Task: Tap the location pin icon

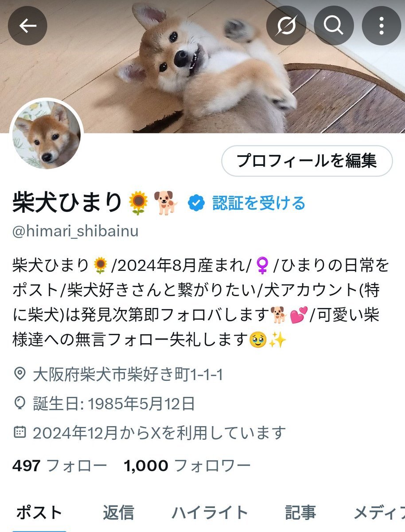Action: click(20, 375)
